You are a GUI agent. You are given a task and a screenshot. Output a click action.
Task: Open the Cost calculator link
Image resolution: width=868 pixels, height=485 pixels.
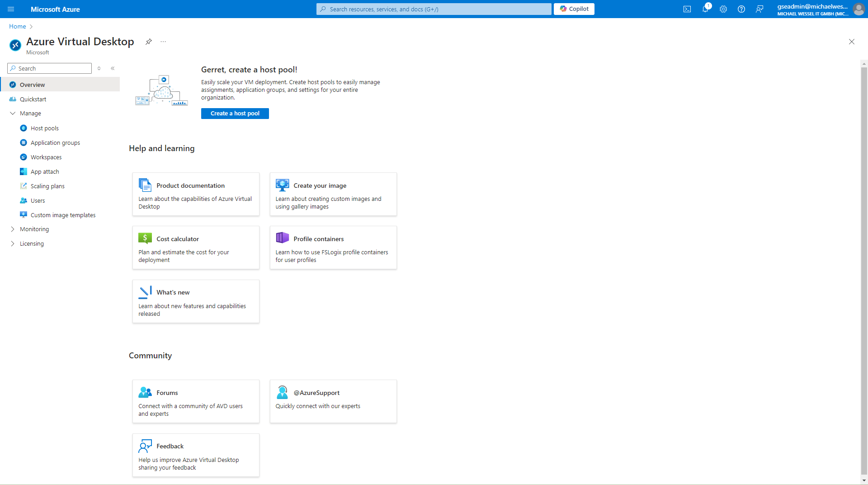tap(178, 239)
